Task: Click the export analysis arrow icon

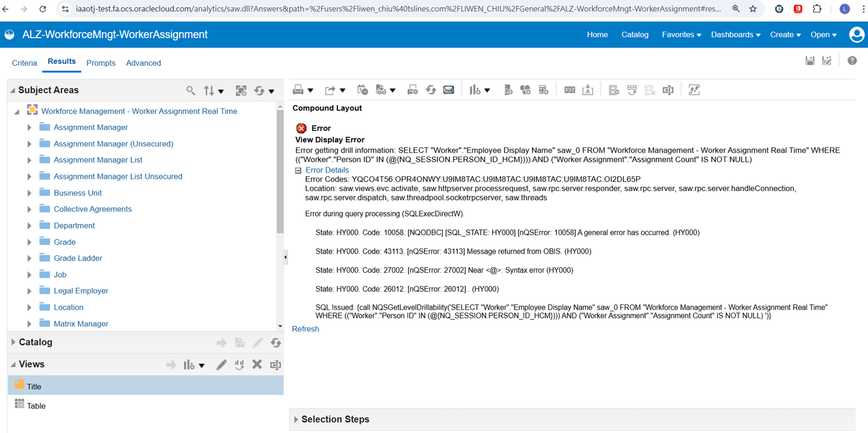Action: tap(330, 90)
